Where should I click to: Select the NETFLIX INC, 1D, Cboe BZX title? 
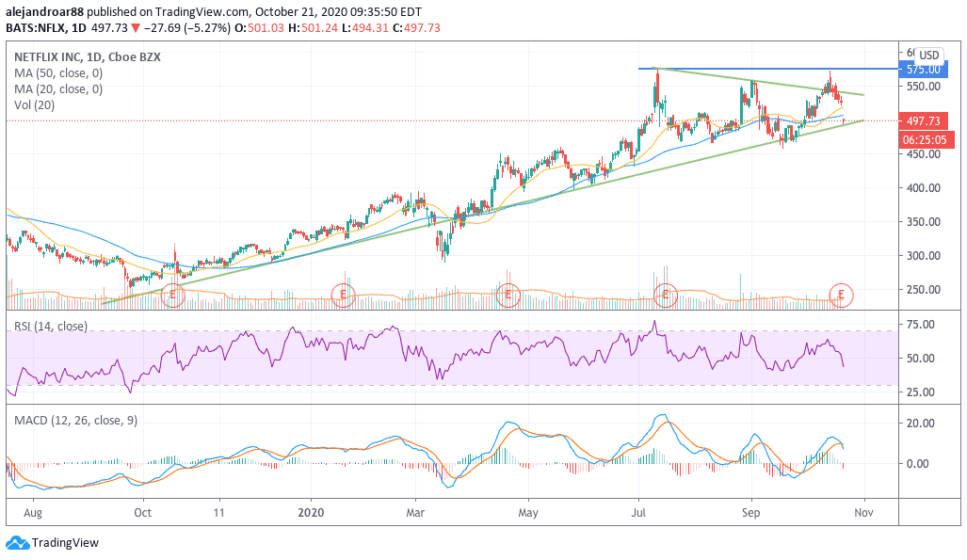[88, 56]
